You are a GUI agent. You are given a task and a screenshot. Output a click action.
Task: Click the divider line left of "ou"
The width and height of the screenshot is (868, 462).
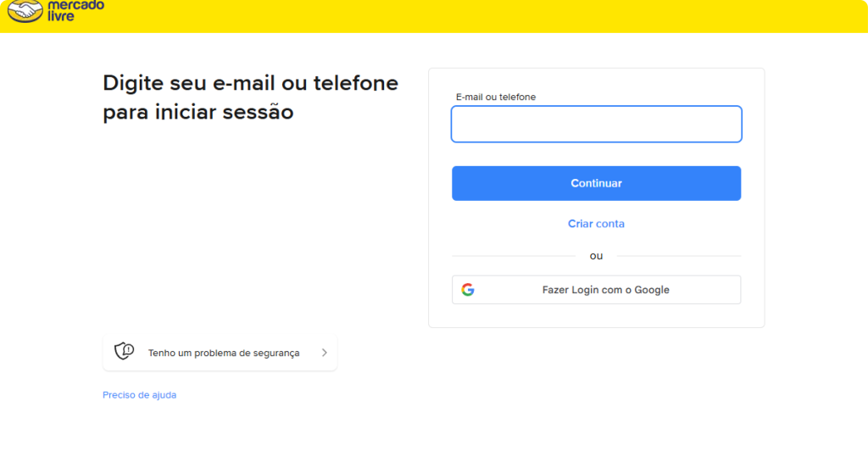[x=513, y=256]
